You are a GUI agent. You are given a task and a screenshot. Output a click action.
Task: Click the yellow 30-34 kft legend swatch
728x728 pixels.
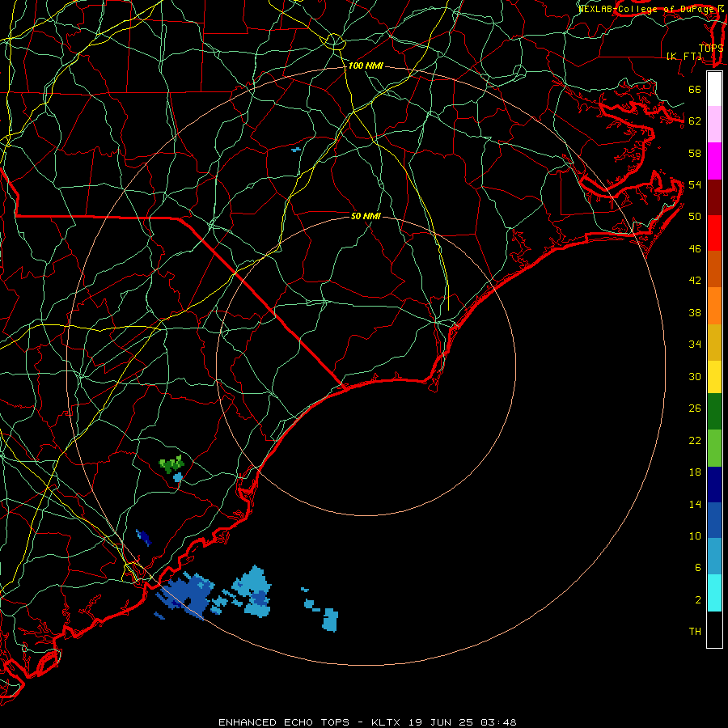tap(714, 377)
